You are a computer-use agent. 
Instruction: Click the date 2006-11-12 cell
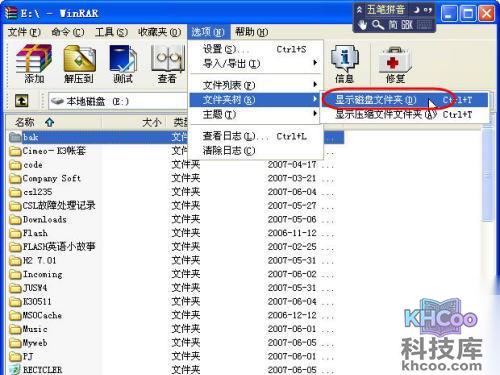point(292,233)
